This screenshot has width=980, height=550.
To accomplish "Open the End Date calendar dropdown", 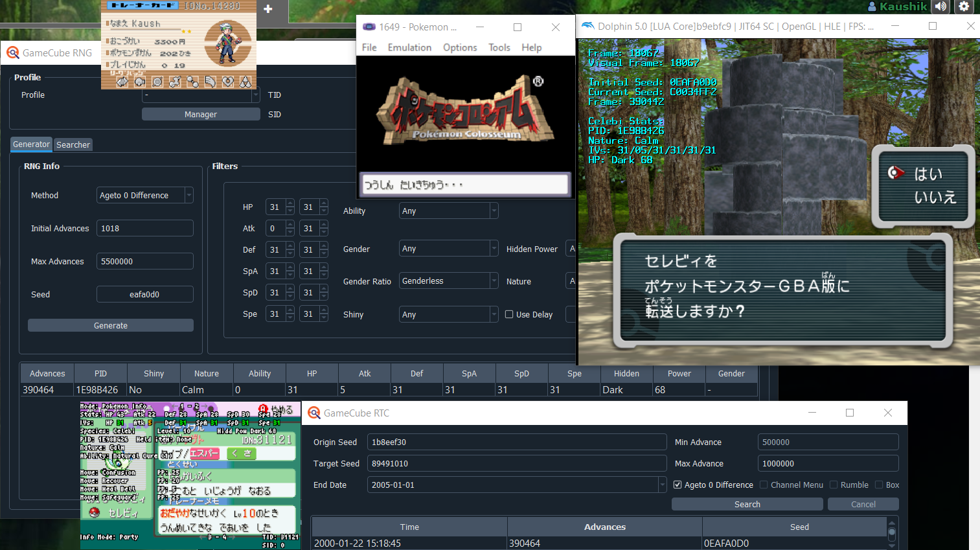I will click(662, 485).
